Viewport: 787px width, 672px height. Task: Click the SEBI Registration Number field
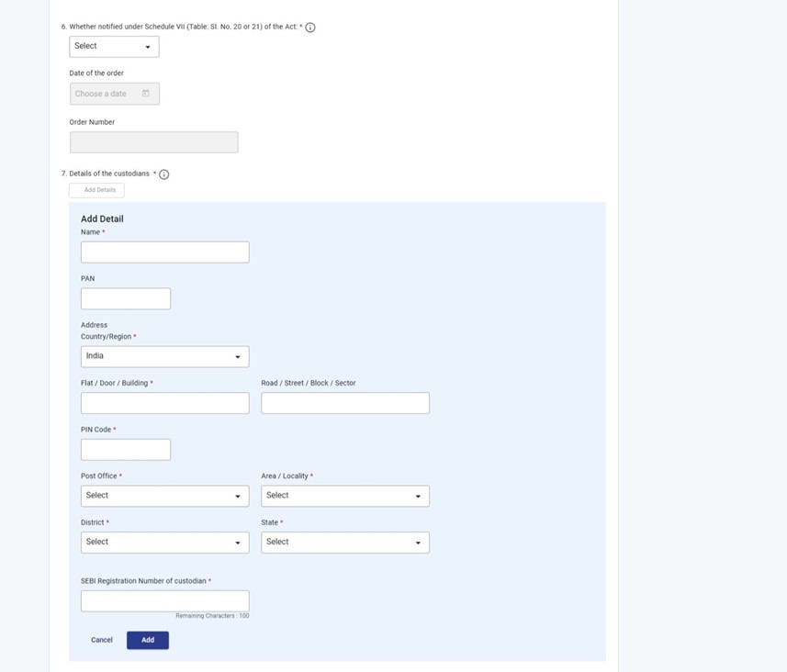click(x=164, y=600)
